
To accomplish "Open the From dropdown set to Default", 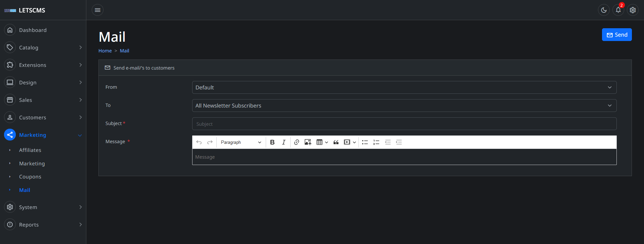I will pyautogui.click(x=404, y=87).
